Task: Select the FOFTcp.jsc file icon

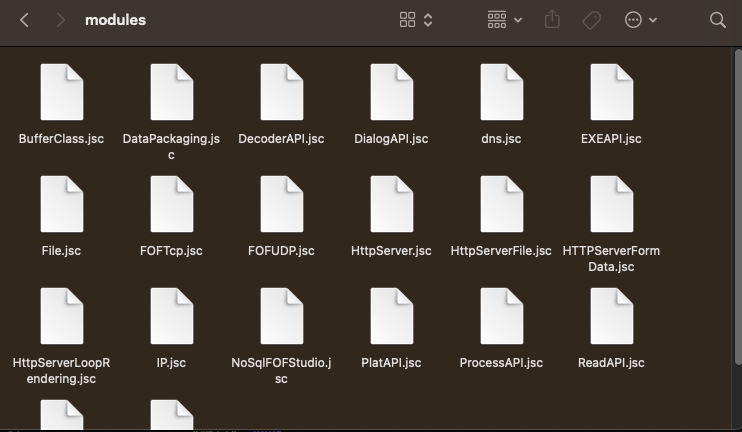Action: click(x=171, y=204)
